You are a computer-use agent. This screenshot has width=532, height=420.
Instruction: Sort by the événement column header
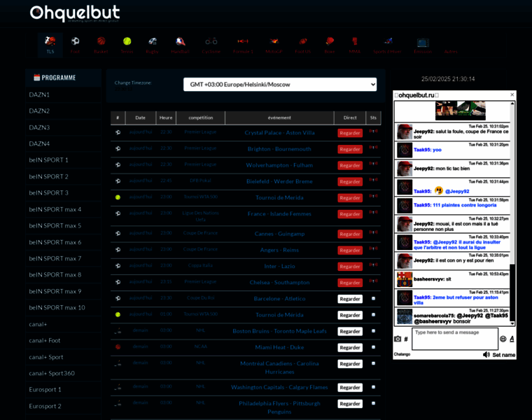pos(279,118)
